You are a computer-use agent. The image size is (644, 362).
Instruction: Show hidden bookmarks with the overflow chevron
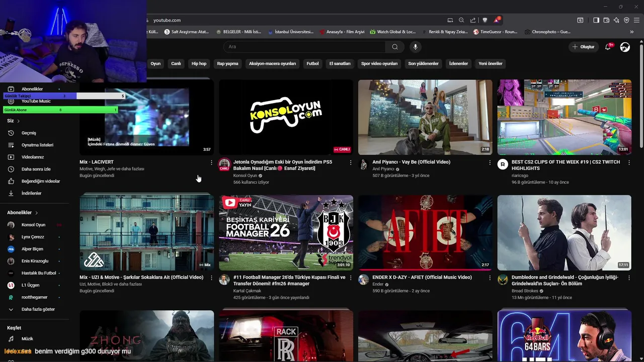(x=631, y=32)
